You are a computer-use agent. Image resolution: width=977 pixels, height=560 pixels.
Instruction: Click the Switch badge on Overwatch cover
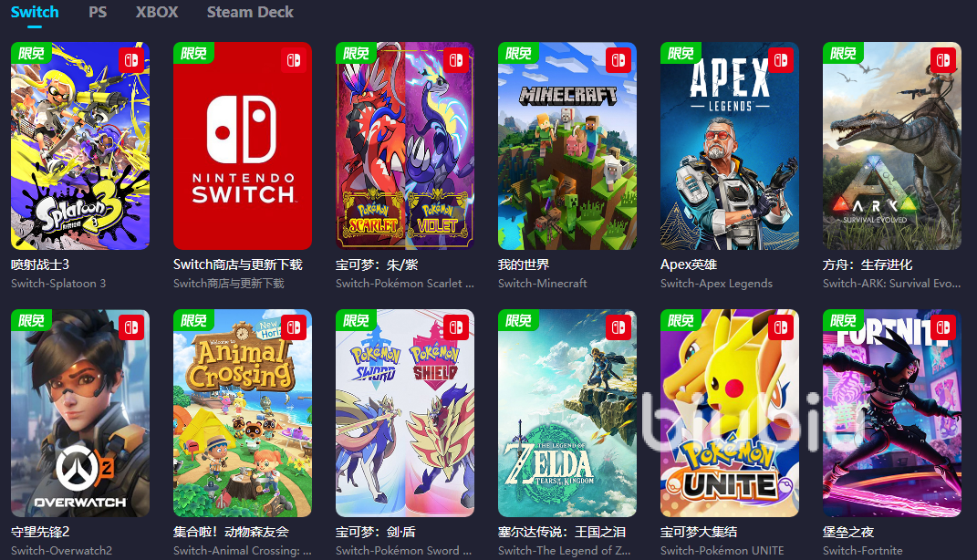pyautogui.click(x=131, y=327)
